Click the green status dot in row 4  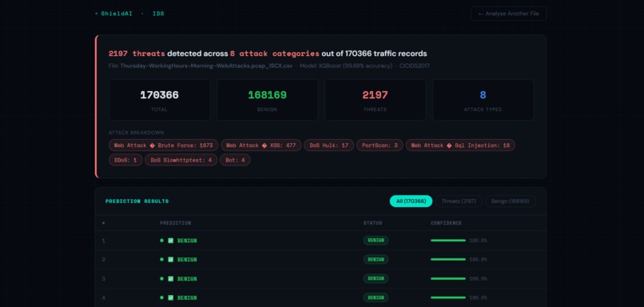click(162, 297)
